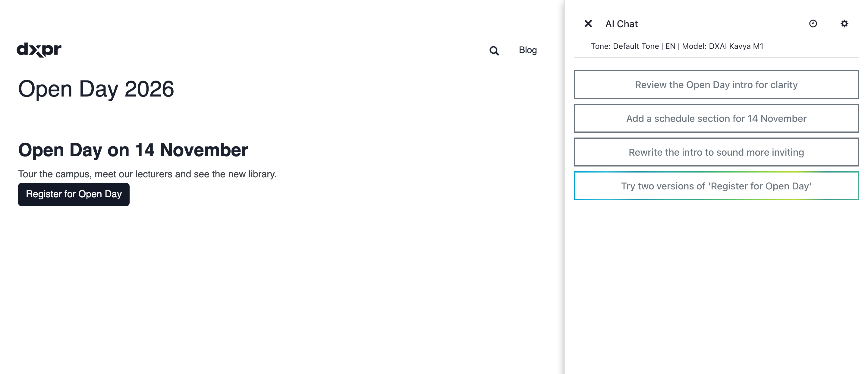Click the 'Tour the campus' paragraph text
Image resolution: width=868 pixels, height=374 pixels.
[x=147, y=174]
